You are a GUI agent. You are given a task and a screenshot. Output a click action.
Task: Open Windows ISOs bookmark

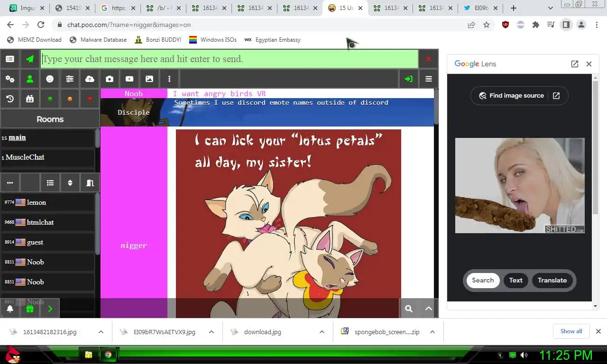[x=213, y=40]
